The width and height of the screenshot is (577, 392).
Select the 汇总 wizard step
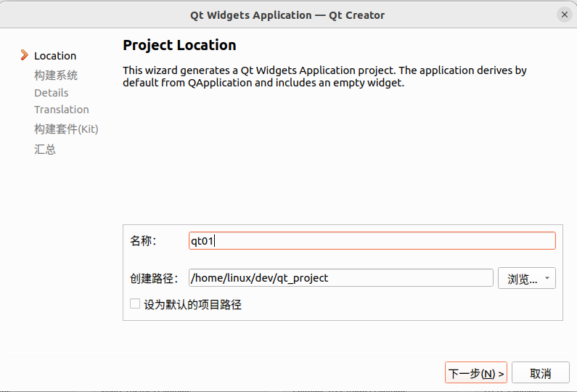point(45,149)
